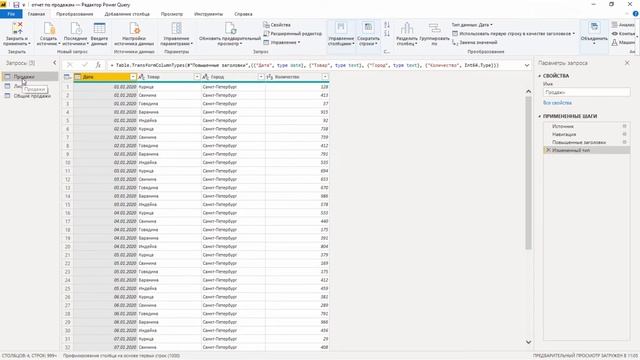
Task: Collapse the ПРИМЕНЕННЫЕ ШАГИ section
Action: [x=540, y=116]
